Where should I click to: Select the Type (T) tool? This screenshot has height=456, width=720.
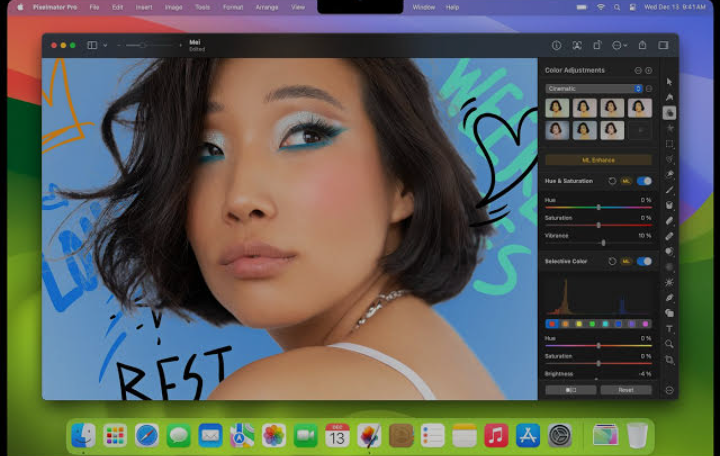pos(669,329)
